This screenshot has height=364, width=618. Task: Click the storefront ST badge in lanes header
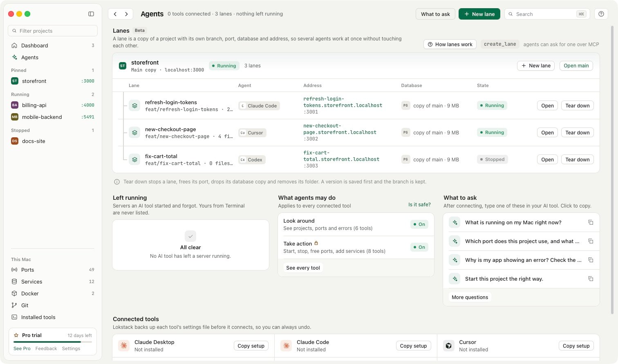point(123,65)
